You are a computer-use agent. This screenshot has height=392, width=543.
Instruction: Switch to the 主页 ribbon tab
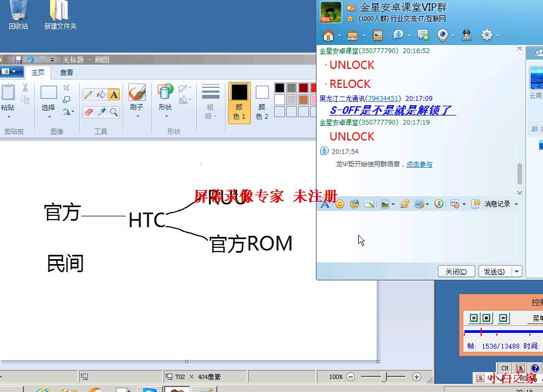point(38,73)
